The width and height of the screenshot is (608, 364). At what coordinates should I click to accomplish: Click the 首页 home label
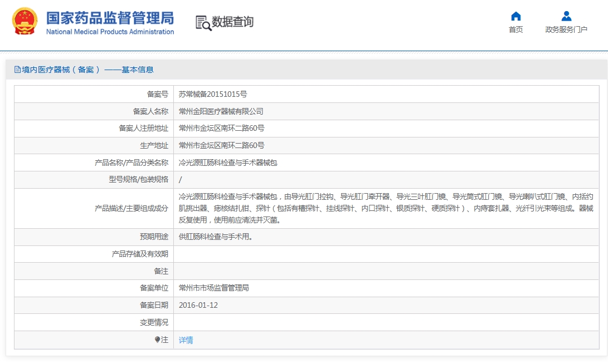(515, 29)
